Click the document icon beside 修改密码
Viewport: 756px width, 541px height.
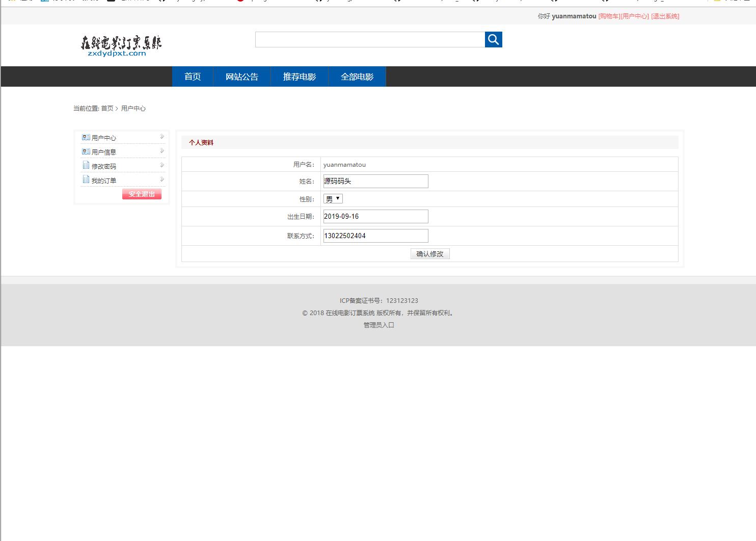click(86, 165)
